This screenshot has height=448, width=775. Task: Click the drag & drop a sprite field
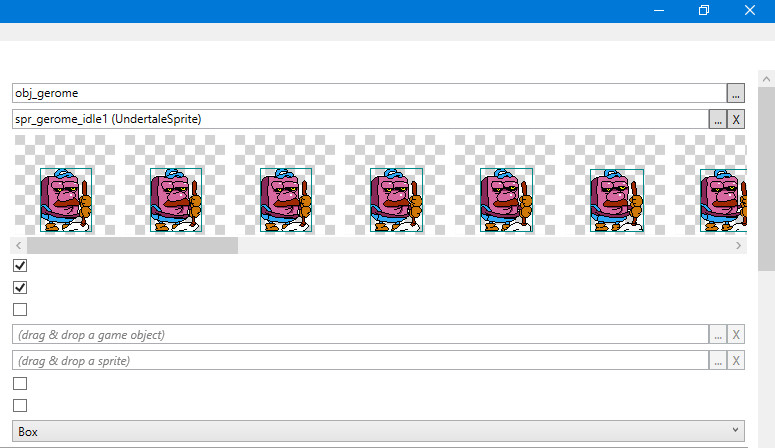pos(360,360)
